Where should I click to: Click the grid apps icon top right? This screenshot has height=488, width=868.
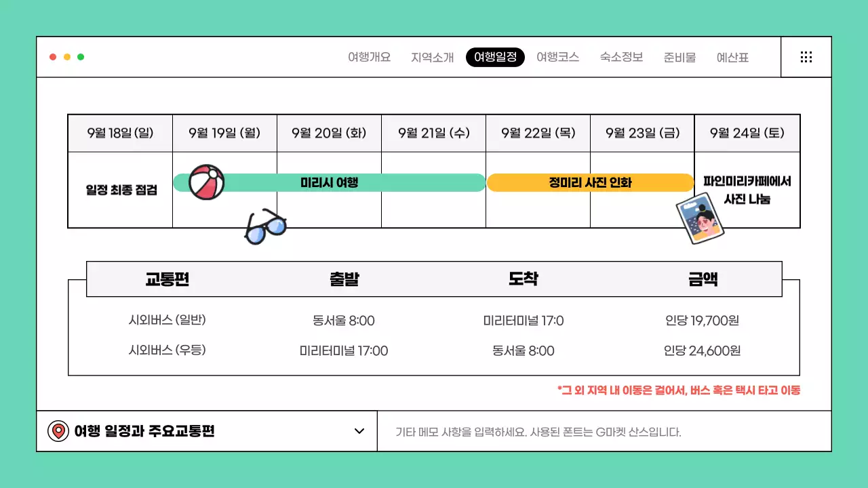pyautogui.click(x=806, y=57)
